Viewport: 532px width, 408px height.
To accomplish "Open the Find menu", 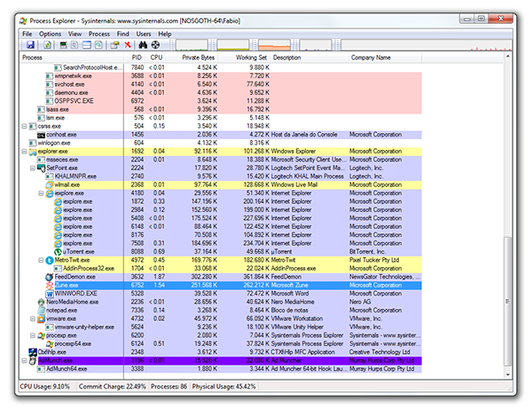I will (x=123, y=34).
